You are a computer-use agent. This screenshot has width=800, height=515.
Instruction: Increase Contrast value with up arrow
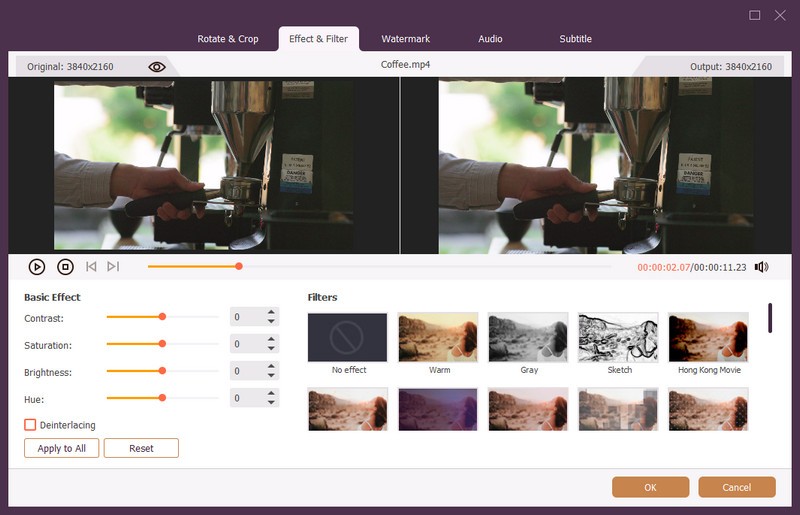click(271, 312)
